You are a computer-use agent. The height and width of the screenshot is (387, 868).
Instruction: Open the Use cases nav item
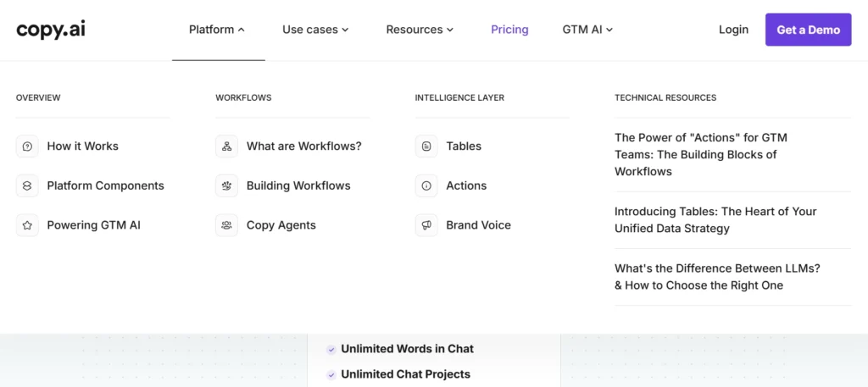coord(315,30)
